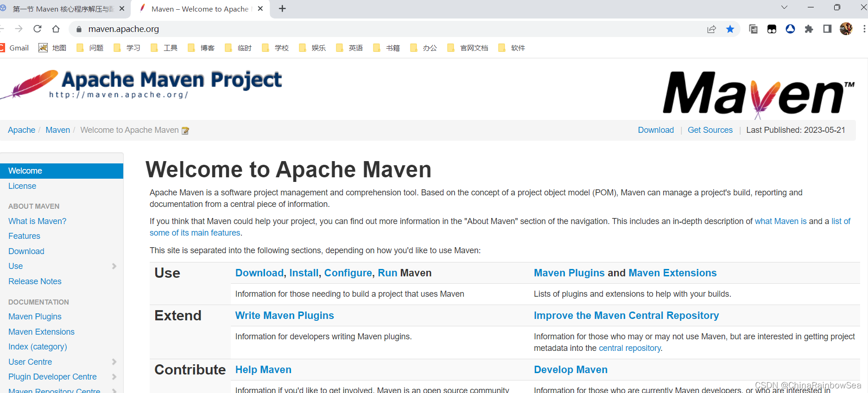The image size is (868, 393).
Task: Select Welcome in the sidebar
Action: coord(62,171)
